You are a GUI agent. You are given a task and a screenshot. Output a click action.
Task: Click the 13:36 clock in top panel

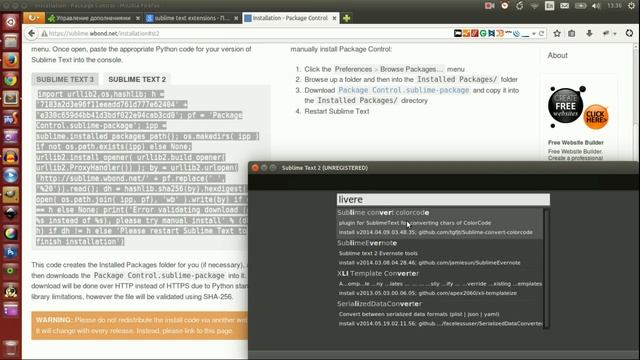coord(614,6)
